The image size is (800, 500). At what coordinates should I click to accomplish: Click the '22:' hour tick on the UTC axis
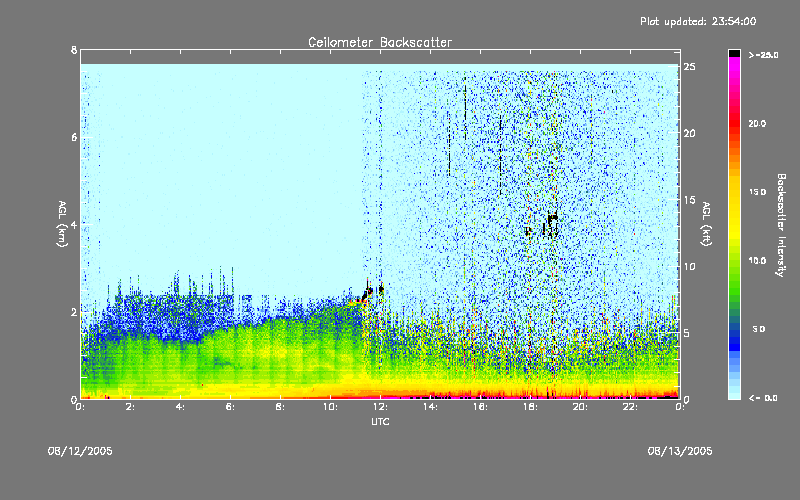(x=631, y=407)
